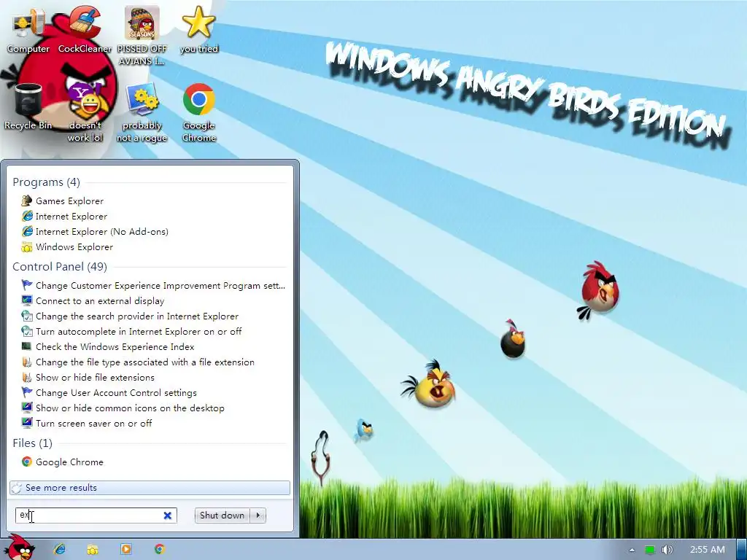This screenshot has width=747, height=560.
Task: Expand the Shut down options arrow
Action: (x=258, y=516)
